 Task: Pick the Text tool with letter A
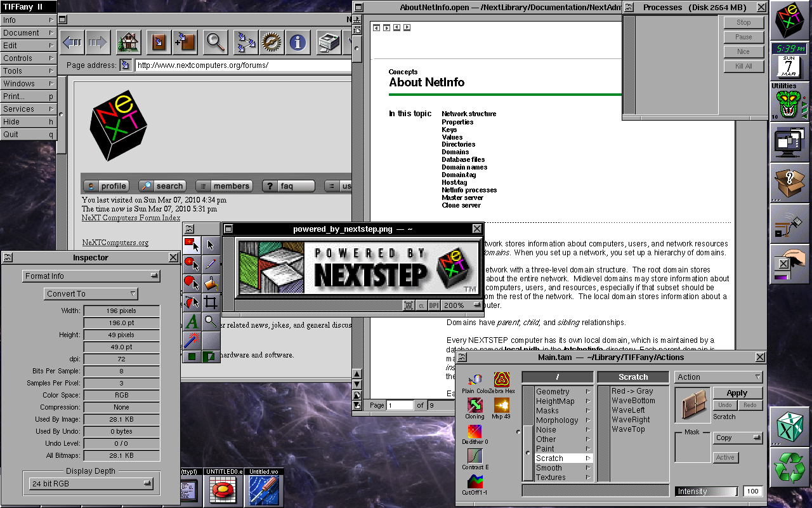click(x=192, y=321)
